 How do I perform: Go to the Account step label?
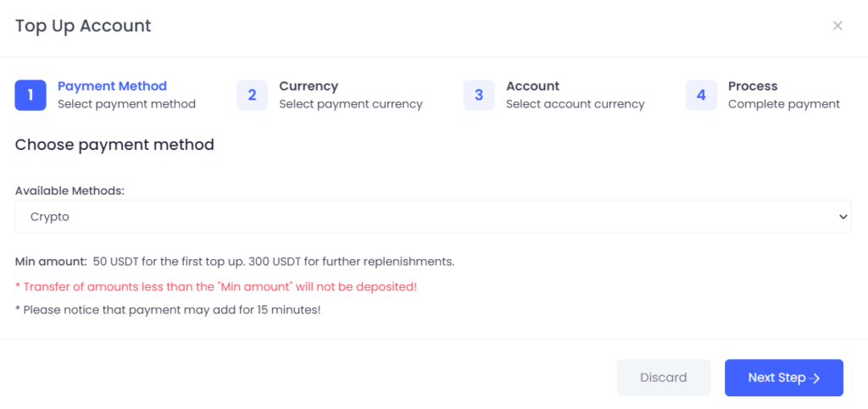pos(532,86)
